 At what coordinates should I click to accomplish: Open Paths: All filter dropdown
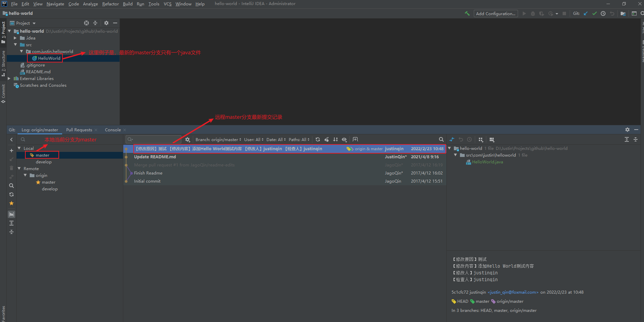[x=299, y=139]
